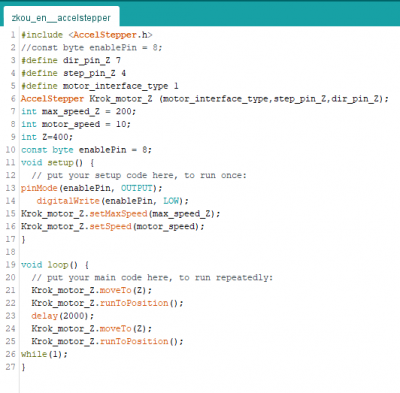This screenshot has height=393, width=400.
Task: Click 'pinMode(enablePin, OUTPUT);' line
Action: 92,188
